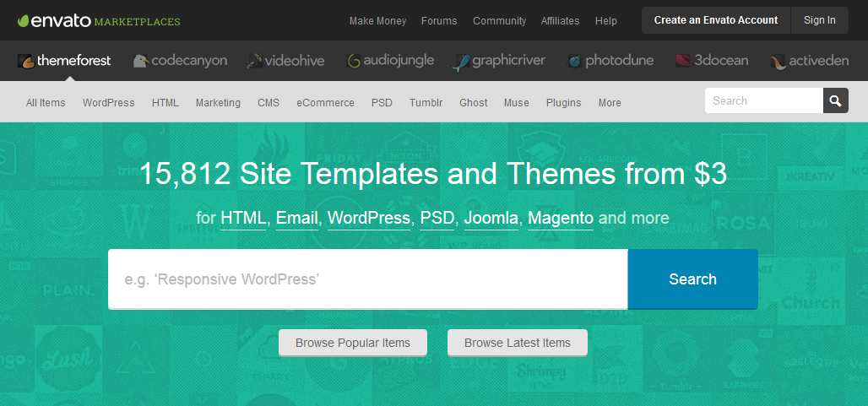This screenshot has height=406, width=868.
Task: Expand the More categories menu
Action: pyautogui.click(x=610, y=103)
